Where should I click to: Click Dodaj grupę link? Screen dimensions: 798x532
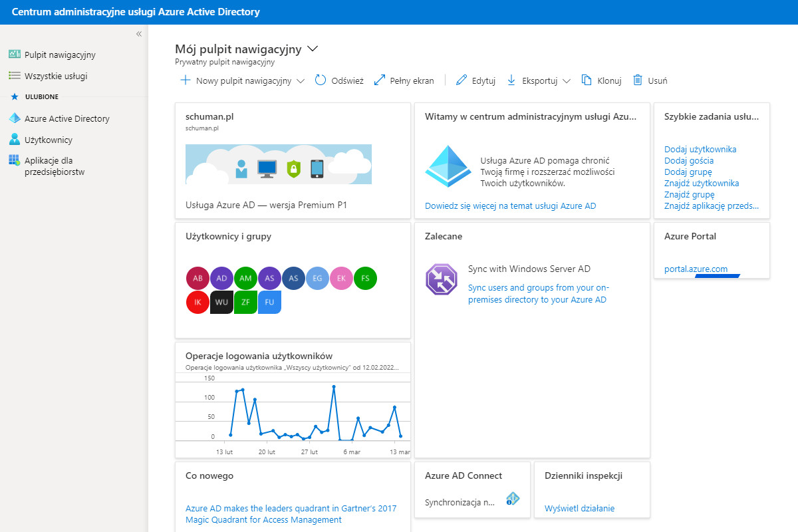tap(688, 172)
